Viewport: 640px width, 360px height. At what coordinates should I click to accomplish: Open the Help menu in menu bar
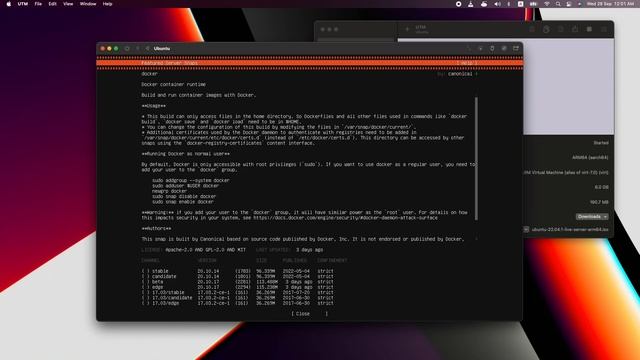107,4
